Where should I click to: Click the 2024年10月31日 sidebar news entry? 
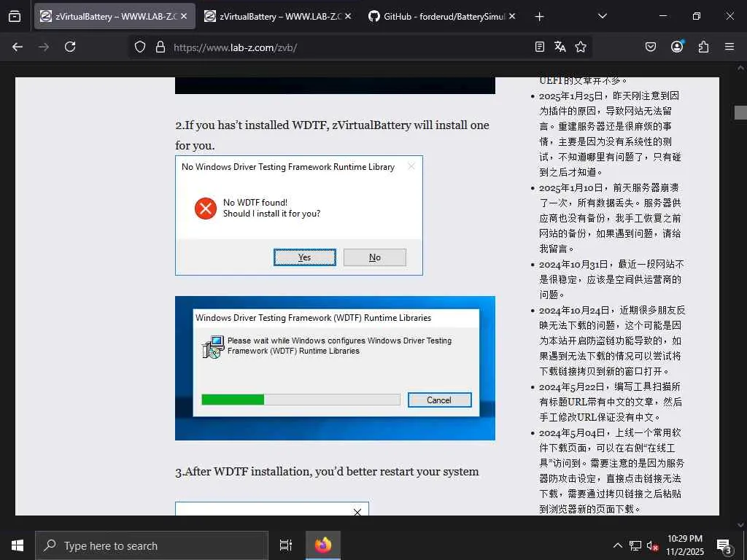[611, 279]
